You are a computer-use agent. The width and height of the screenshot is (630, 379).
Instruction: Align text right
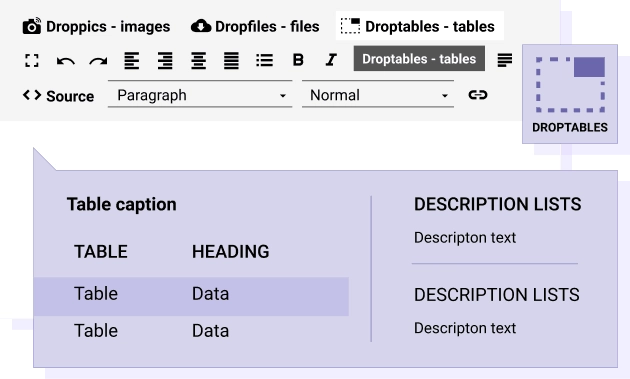tap(165, 61)
